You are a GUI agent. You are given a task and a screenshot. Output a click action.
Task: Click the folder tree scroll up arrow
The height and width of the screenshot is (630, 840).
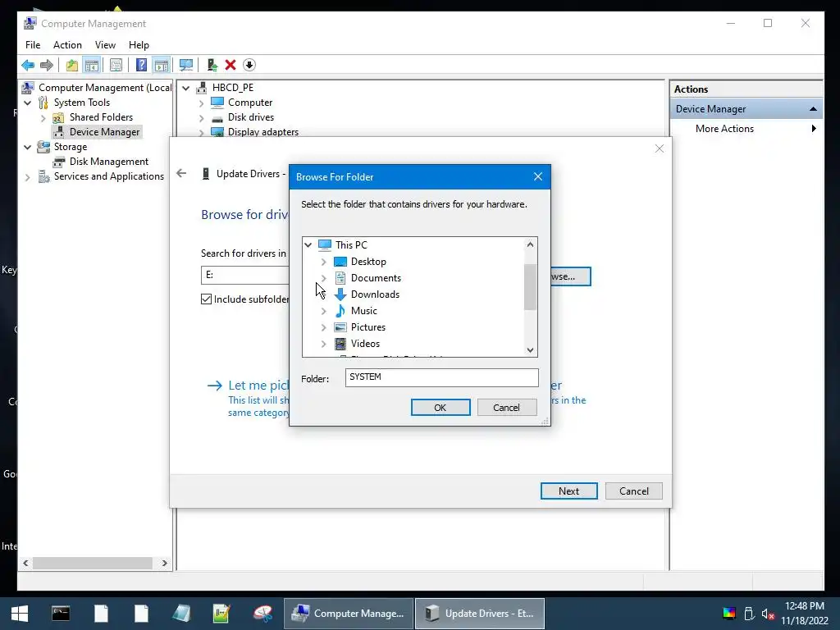(531, 244)
